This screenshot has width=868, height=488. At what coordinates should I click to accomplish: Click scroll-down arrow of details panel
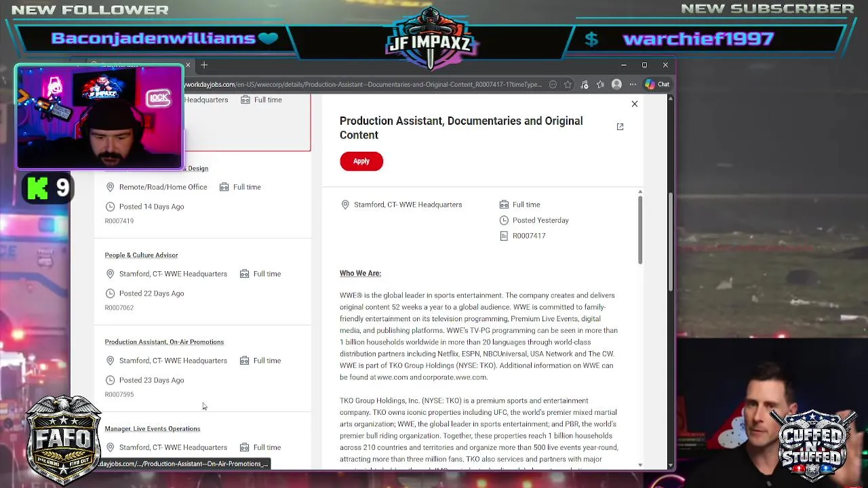tap(639, 465)
